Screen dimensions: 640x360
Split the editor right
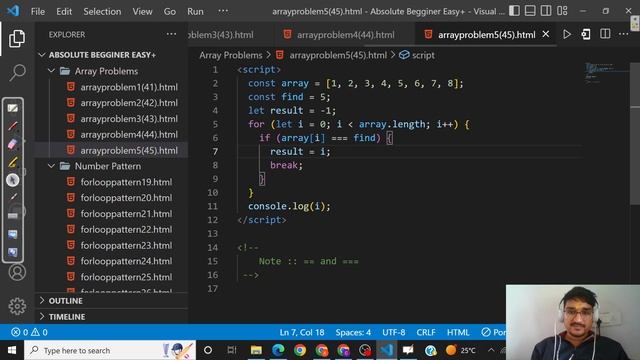605,35
